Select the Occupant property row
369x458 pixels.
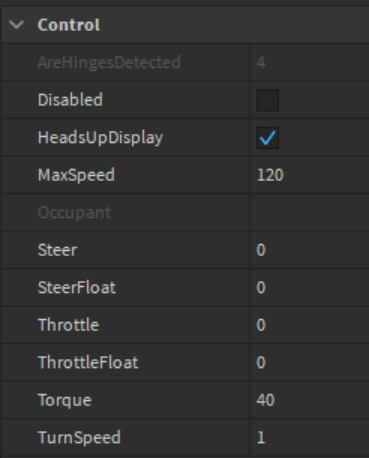click(x=185, y=213)
